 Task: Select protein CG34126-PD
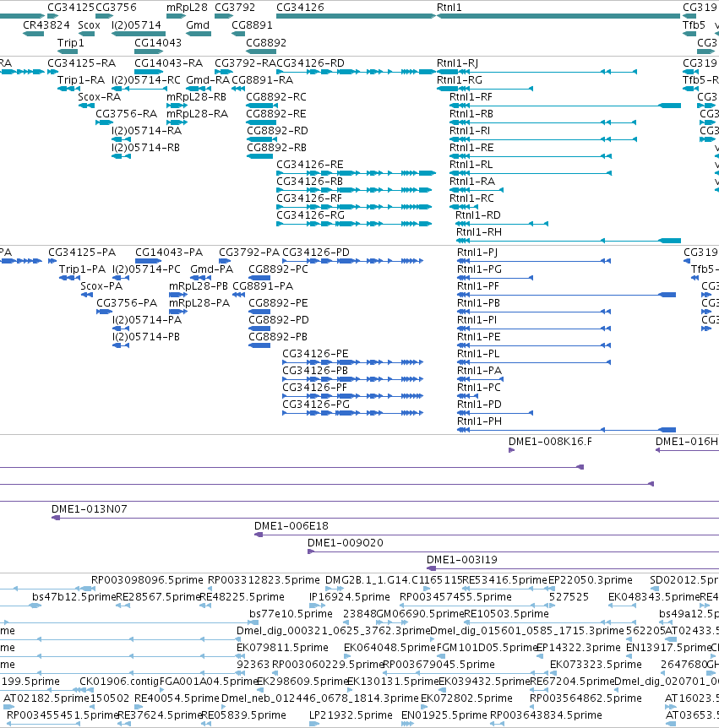316,253
